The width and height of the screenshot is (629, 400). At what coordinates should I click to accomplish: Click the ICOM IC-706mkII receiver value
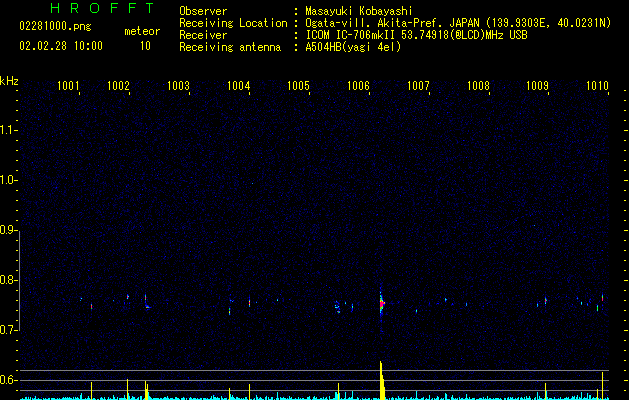(x=416, y=35)
